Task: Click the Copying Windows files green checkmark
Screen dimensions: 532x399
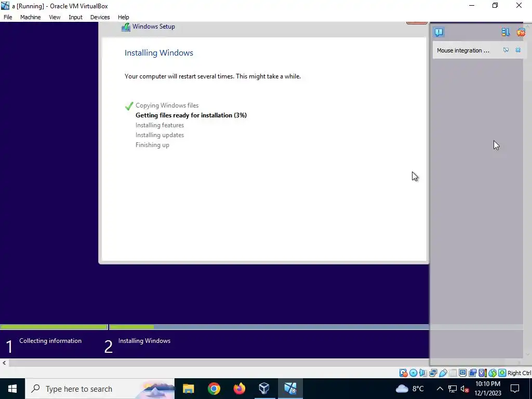Action: (x=129, y=106)
